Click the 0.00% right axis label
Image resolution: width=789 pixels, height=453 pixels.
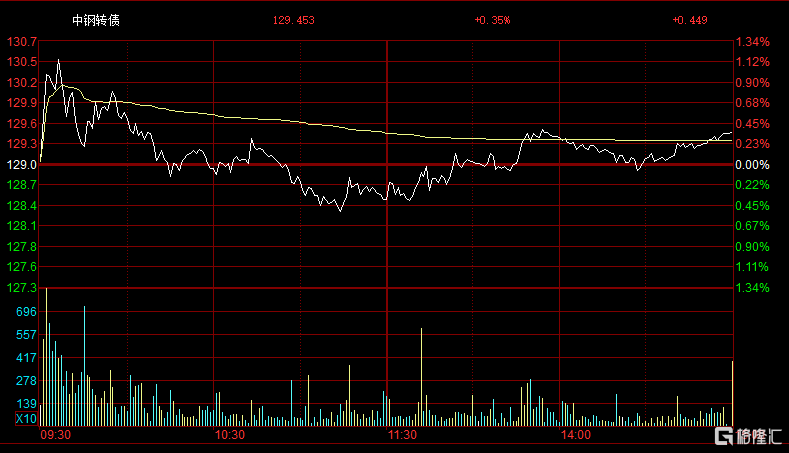click(x=753, y=165)
